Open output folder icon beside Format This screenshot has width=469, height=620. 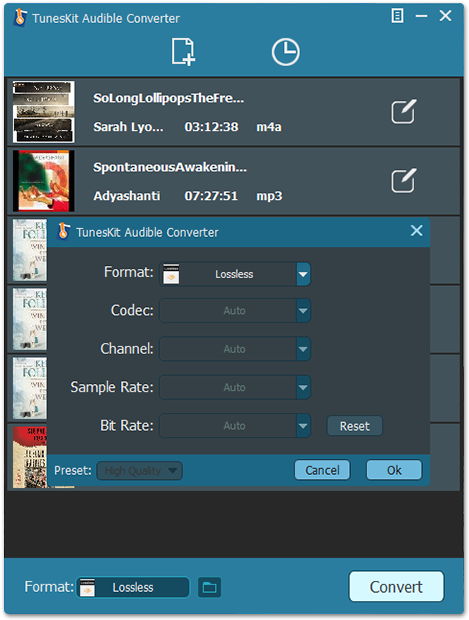point(209,588)
